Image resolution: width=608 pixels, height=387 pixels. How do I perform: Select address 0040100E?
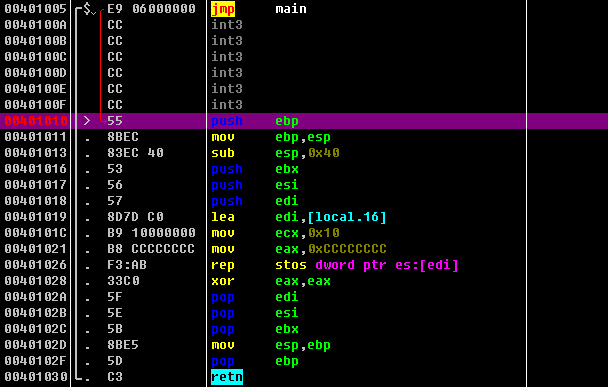(36, 89)
